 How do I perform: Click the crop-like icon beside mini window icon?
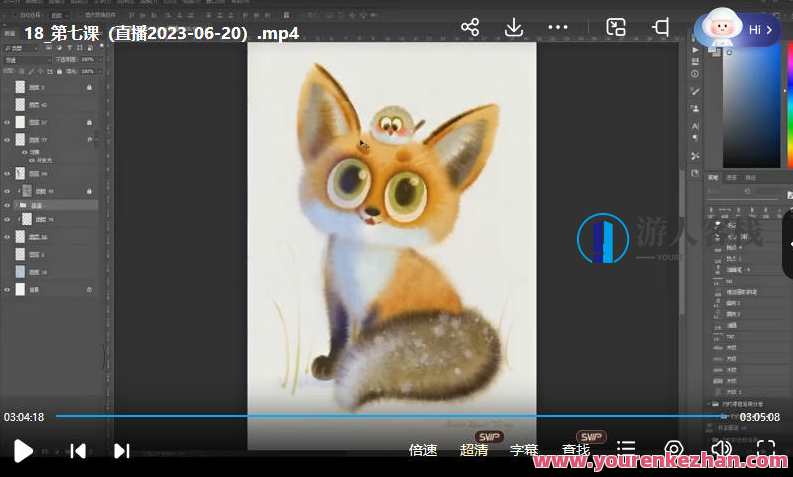tap(661, 28)
